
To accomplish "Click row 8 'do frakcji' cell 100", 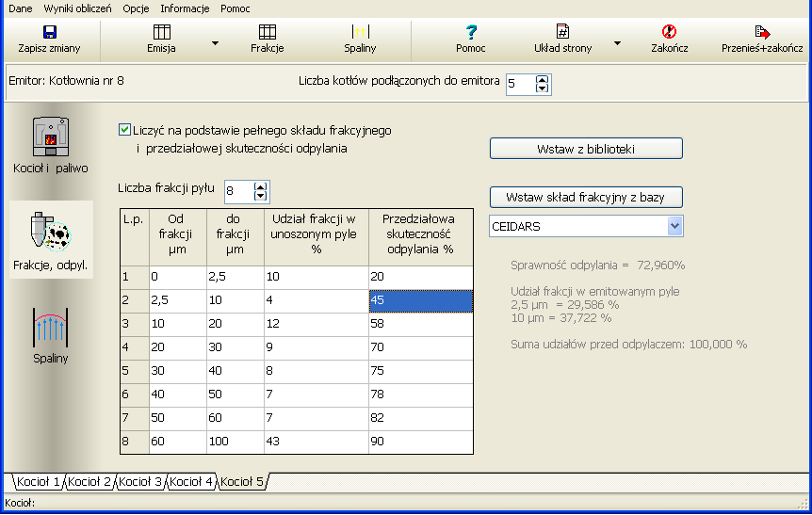I will (235, 442).
